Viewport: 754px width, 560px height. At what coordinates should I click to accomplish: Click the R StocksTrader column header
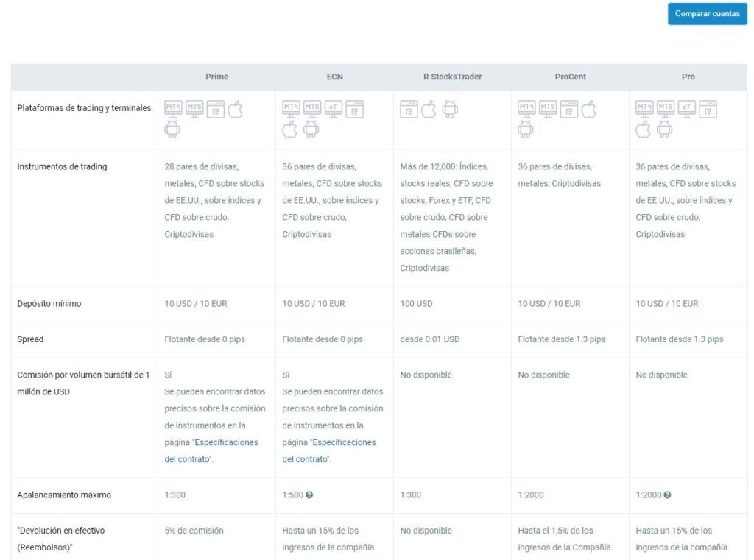click(453, 77)
